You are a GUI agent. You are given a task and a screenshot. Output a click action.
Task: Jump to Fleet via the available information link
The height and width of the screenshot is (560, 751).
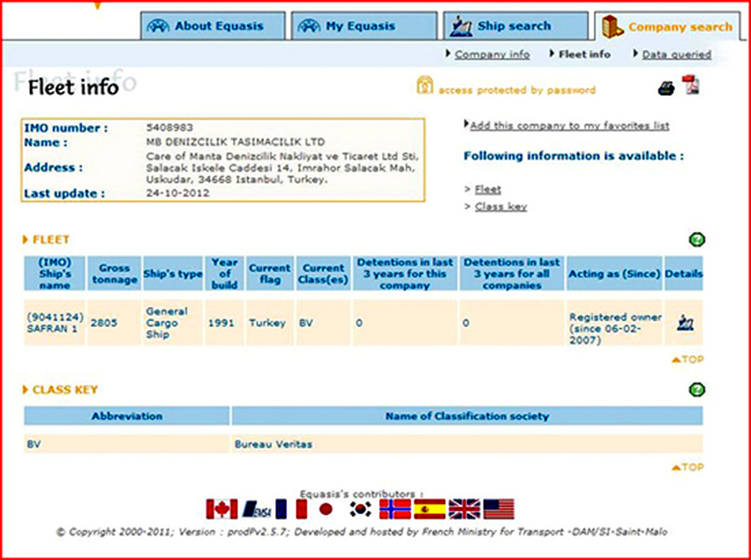[487, 189]
